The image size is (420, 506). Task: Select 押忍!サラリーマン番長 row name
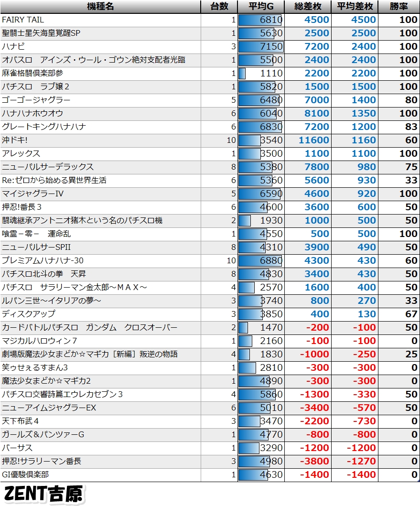(x=41, y=462)
